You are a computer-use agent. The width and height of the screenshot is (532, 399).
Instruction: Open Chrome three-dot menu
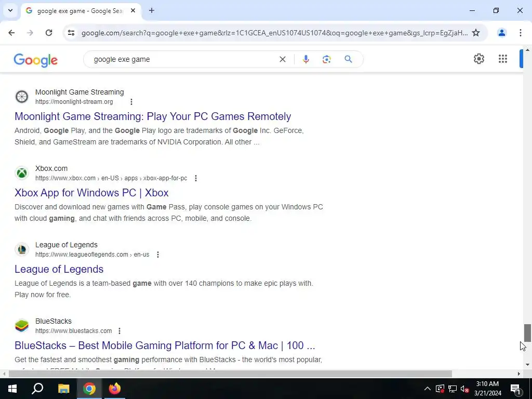click(521, 33)
